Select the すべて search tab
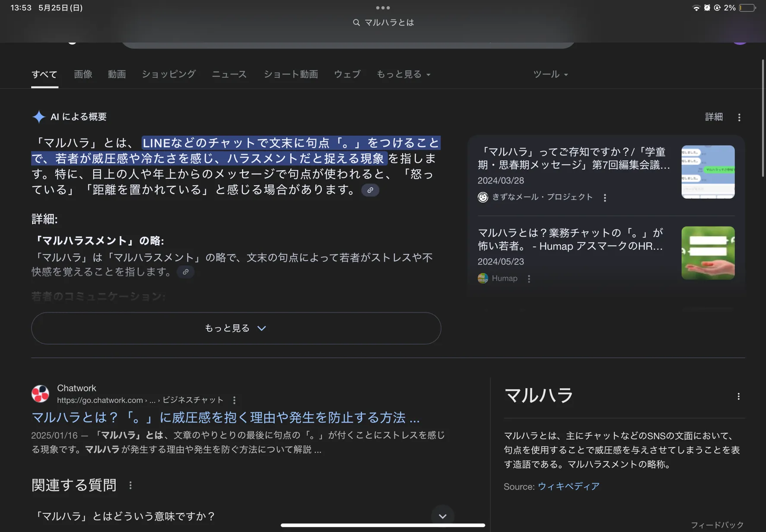This screenshot has height=532, width=766. [x=44, y=74]
